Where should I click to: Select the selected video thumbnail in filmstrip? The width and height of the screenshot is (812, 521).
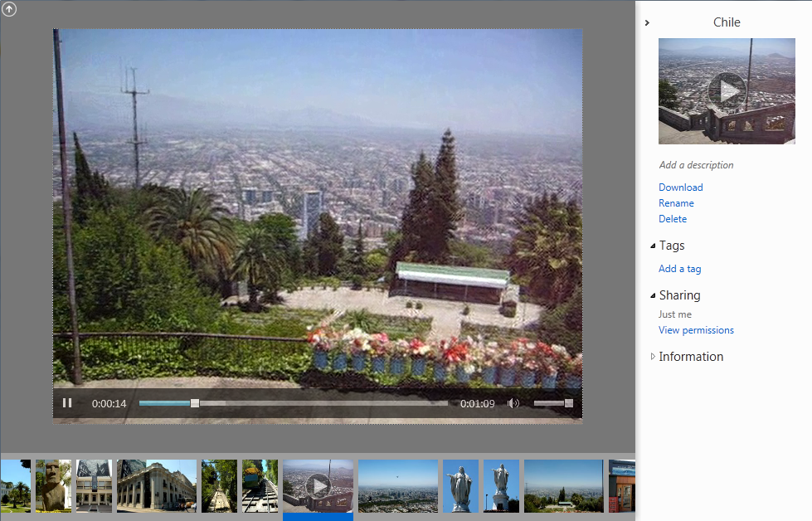pos(318,486)
